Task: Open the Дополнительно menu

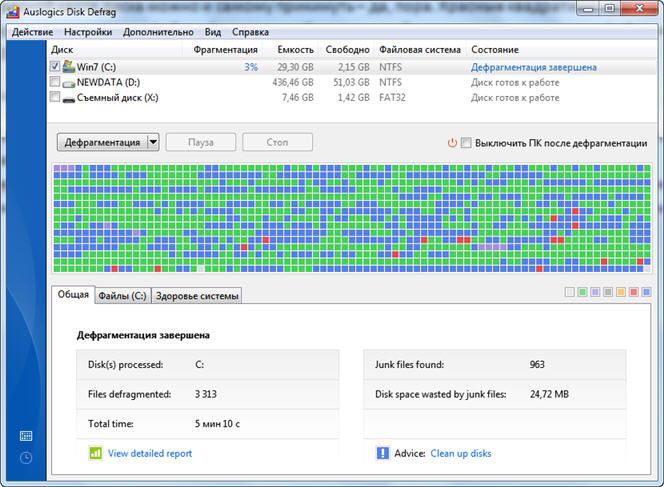Action: (158, 32)
